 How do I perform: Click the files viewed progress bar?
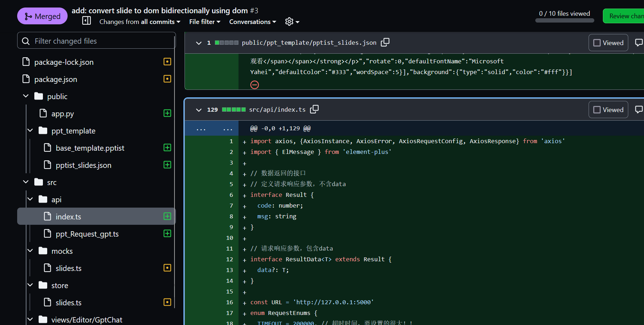point(564,20)
